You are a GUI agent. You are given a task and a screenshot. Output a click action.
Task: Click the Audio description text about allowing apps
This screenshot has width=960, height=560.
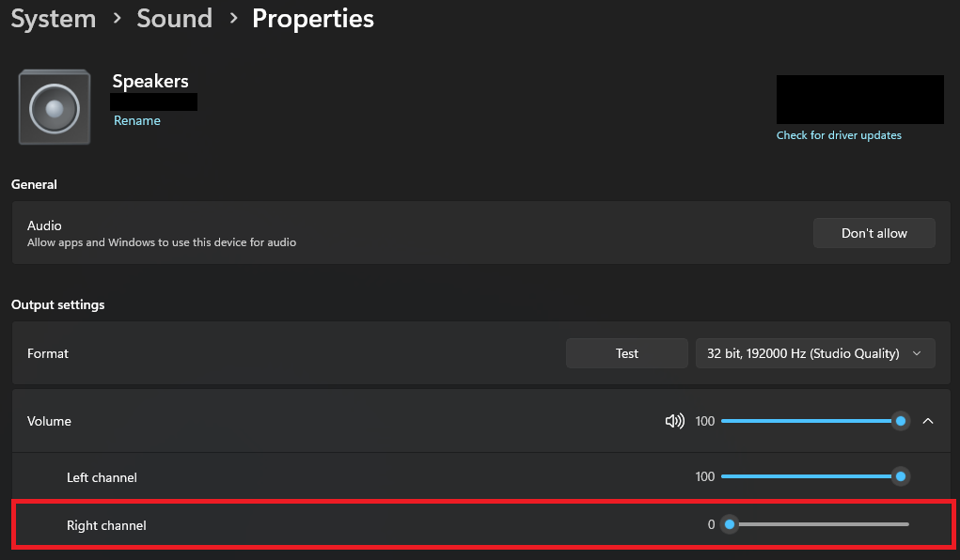pos(162,242)
